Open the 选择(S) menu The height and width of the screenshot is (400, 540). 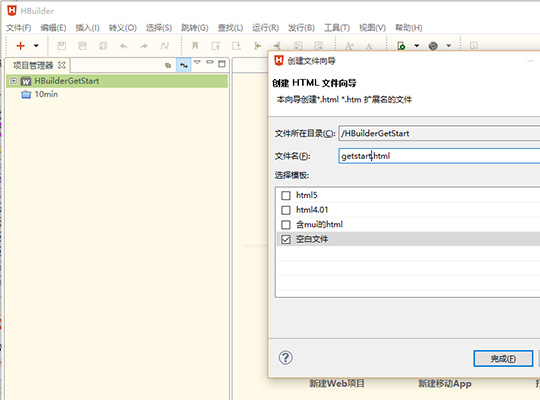[159, 28]
